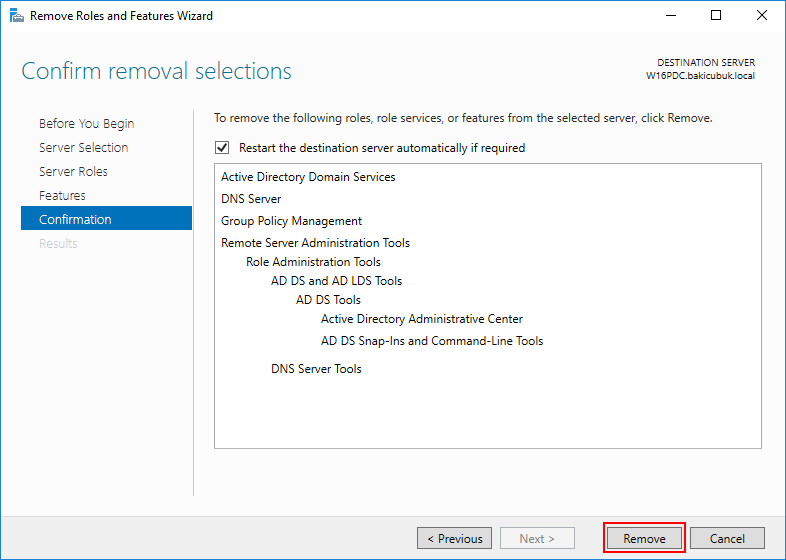Open the Server Selection step

point(83,147)
